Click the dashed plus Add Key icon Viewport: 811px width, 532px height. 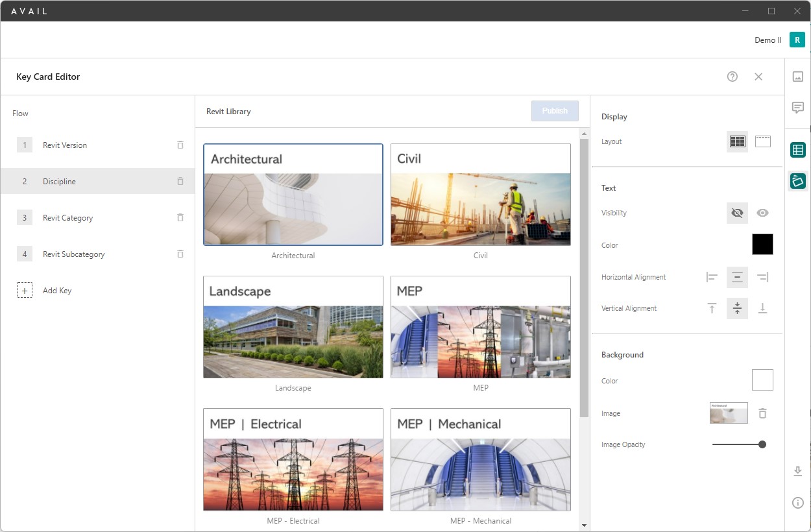[25, 291]
